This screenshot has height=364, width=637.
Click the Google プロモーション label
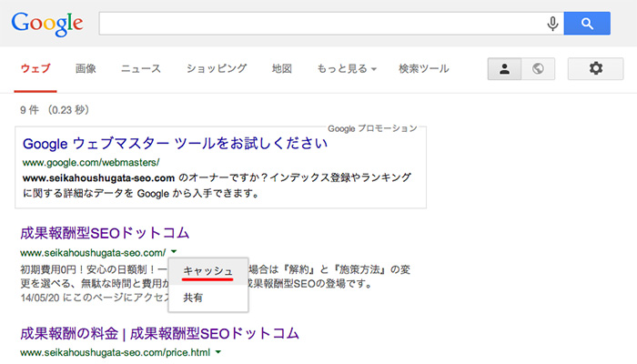point(372,129)
